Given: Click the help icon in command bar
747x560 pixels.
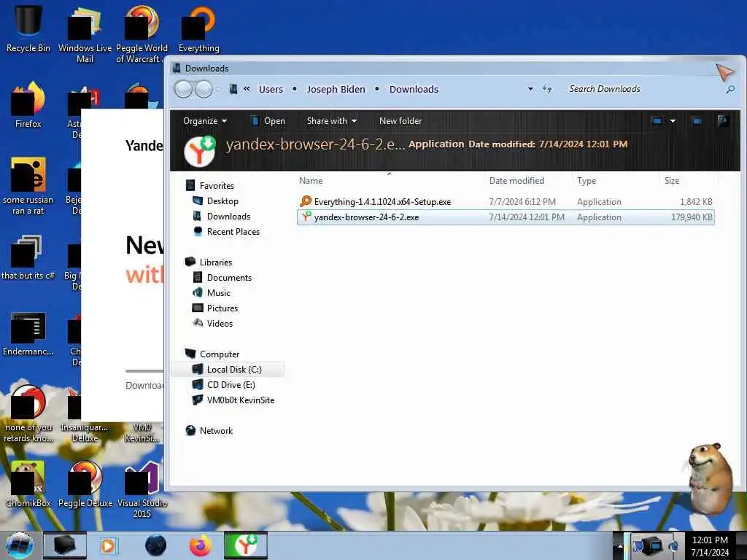Looking at the screenshot, I should 723,121.
